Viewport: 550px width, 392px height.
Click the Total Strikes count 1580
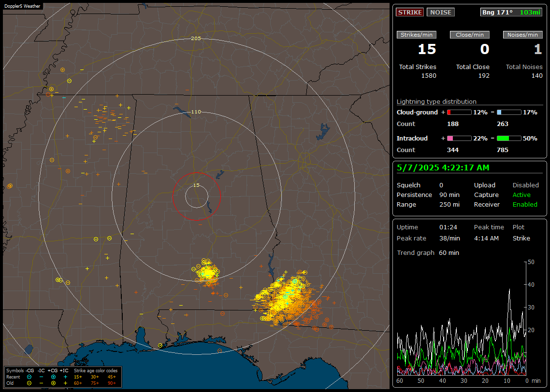429,76
